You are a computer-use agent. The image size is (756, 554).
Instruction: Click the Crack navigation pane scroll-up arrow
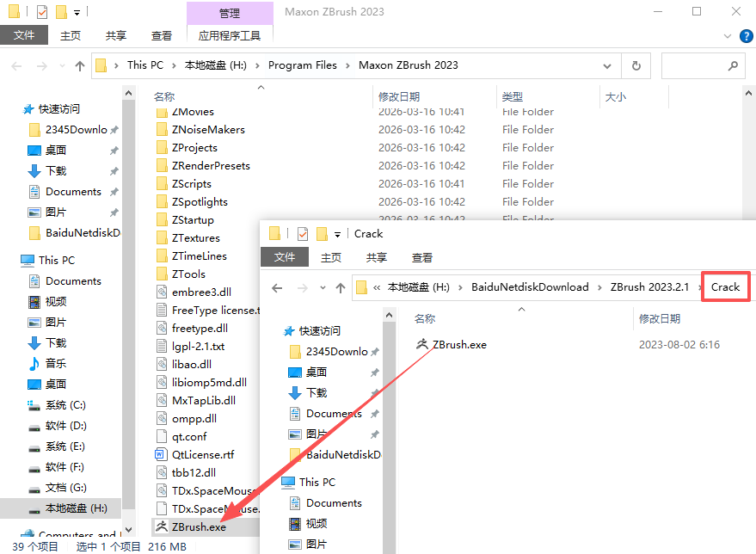389,316
